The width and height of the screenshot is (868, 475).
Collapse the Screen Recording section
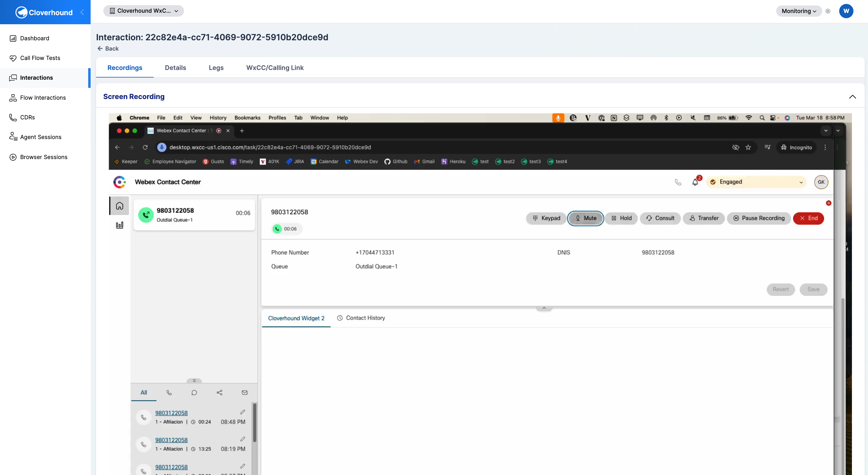(x=853, y=97)
